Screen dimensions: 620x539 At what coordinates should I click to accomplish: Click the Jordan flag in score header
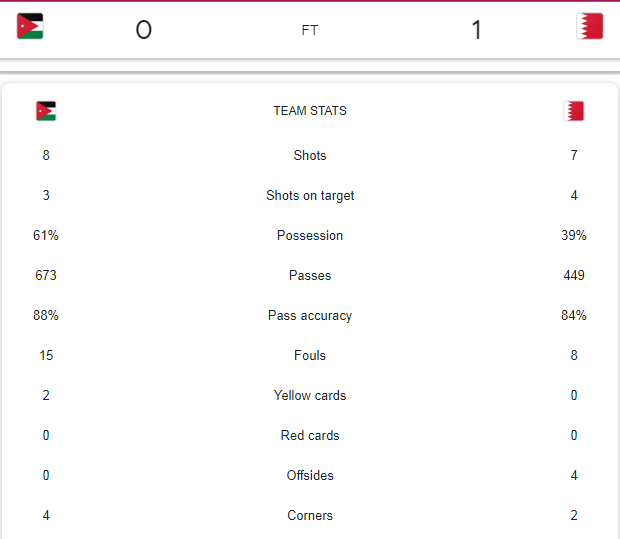(x=30, y=26)
